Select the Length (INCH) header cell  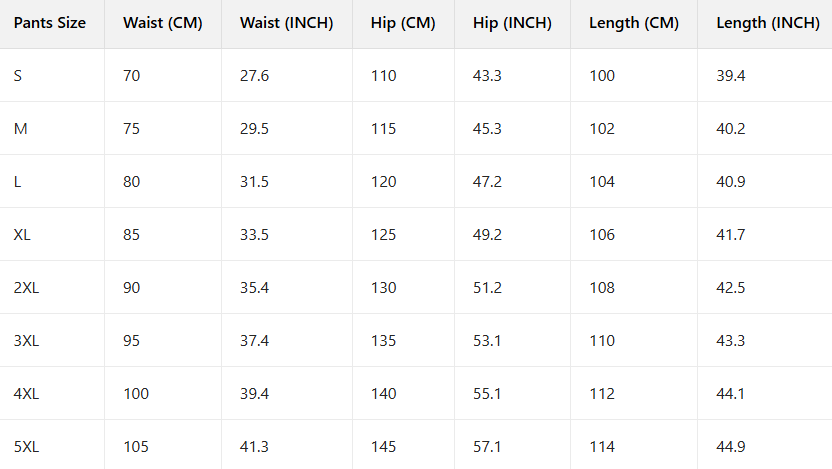(x=767, y=23)
